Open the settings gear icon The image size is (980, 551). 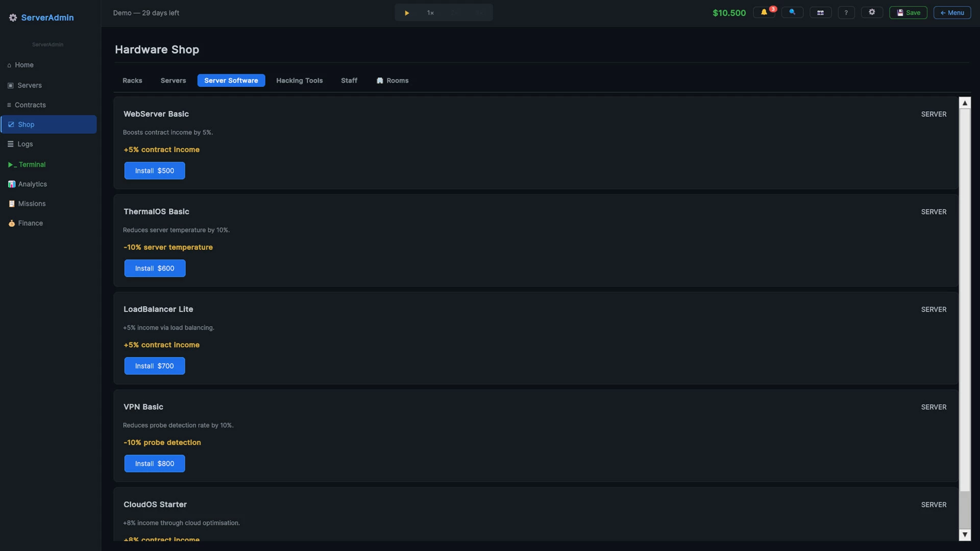pyautogui.click(x=872, y=13)
